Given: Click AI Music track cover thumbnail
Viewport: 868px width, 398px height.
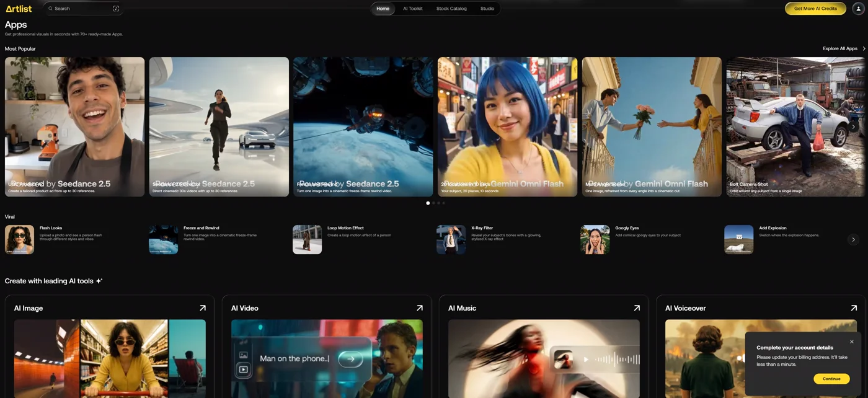Looking at the screenshot, I should (x=564, y=359).
